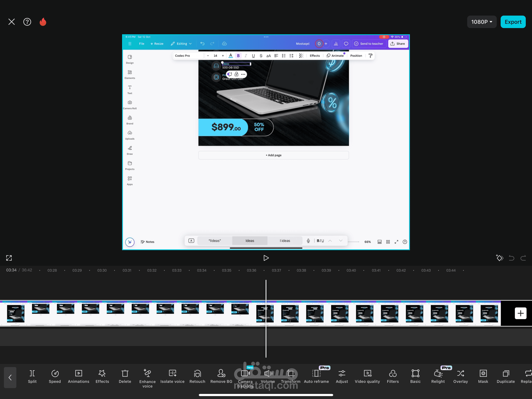Add a new clip with the plus button
532x399 pixels.
pyautogui.click(x=521, y=313)
